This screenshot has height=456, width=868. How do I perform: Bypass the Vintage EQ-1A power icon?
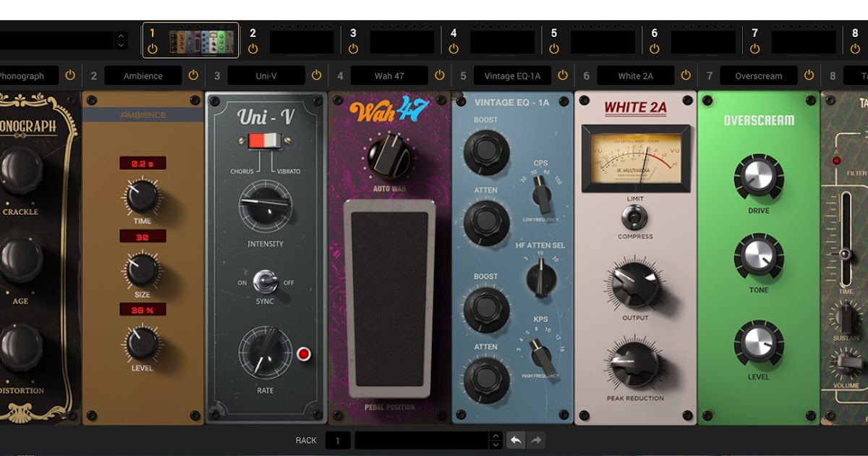(x=563, y=75)
